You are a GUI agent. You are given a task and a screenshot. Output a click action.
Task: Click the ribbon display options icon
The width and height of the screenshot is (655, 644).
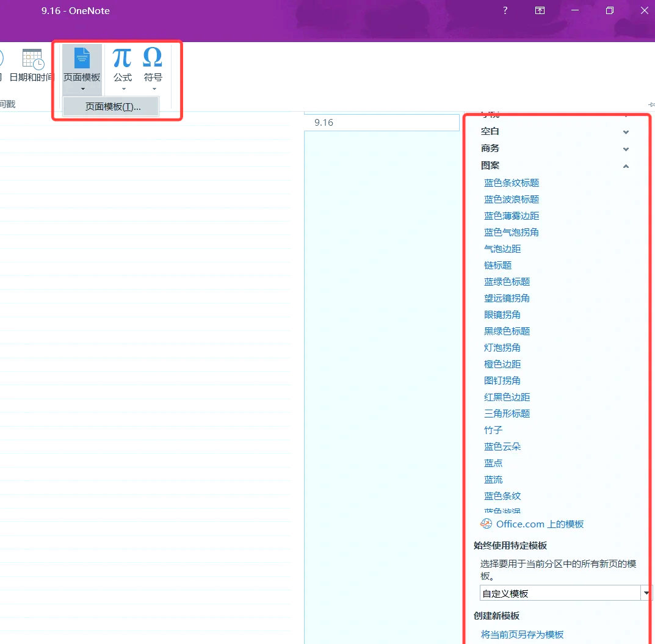point(540,10)
